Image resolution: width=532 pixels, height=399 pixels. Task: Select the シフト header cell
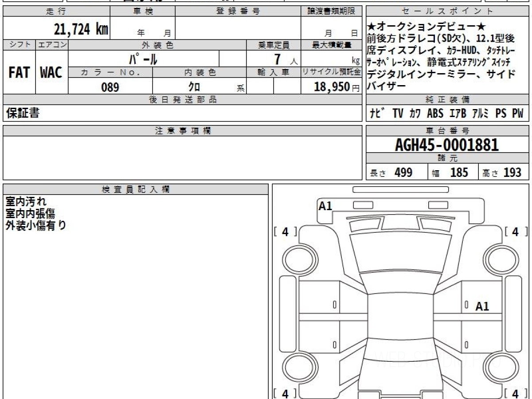point(19,45)
